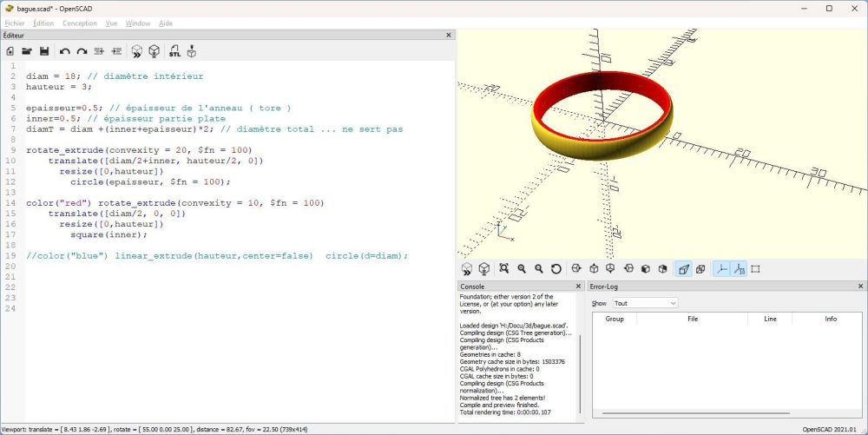Click the New file icon in editor toolbar
Image resolution: width=868 pixels, height=435 pixels.
click(10, 51)
